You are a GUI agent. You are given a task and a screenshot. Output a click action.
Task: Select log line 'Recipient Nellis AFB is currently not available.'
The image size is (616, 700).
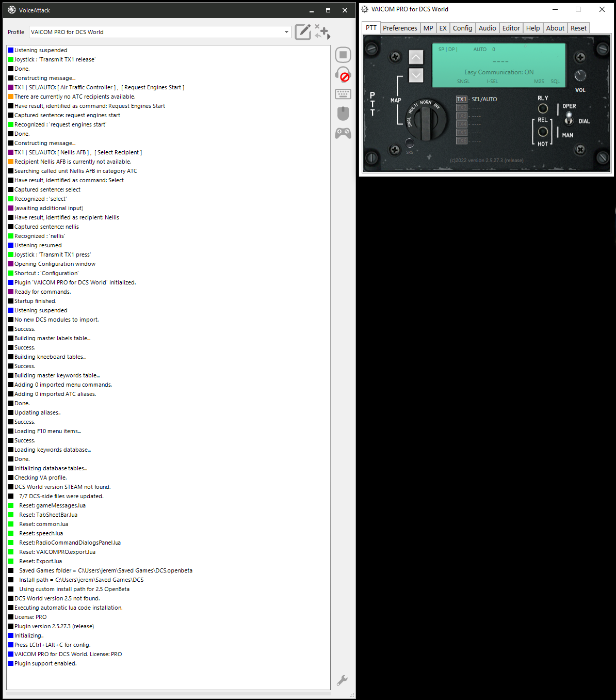pyautogui.click(x=73, y=162)
